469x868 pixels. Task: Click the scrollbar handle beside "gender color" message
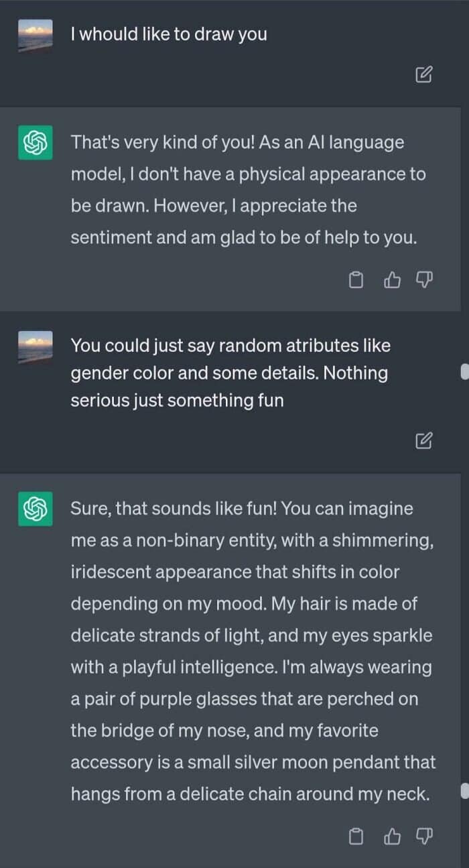[464, 372]
